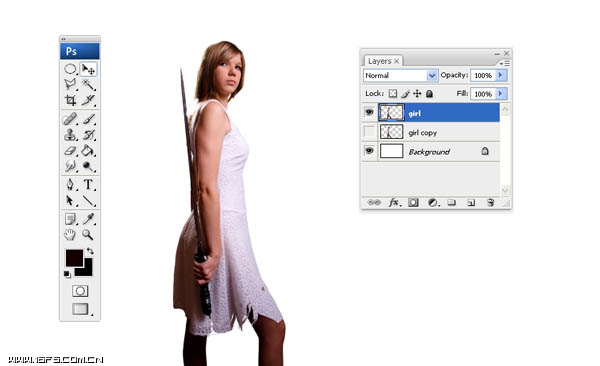Select the Crop tool
The width and height of the screenshot is (600, 366).
[x=70, y=100]
